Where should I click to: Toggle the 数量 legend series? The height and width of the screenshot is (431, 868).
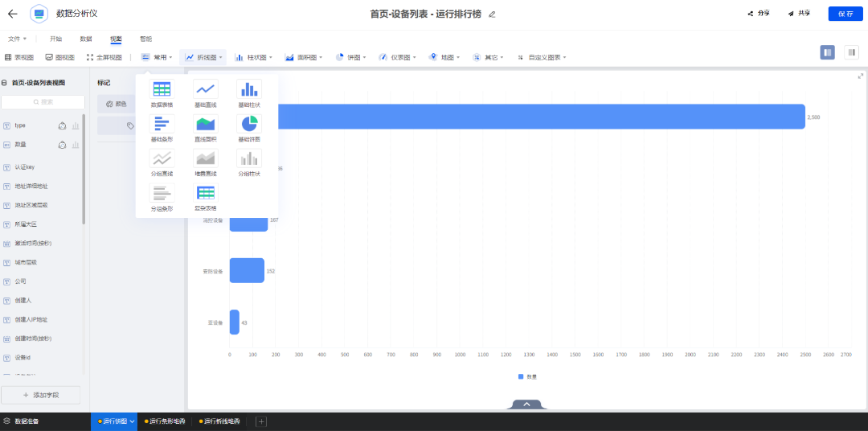(527, 376)
